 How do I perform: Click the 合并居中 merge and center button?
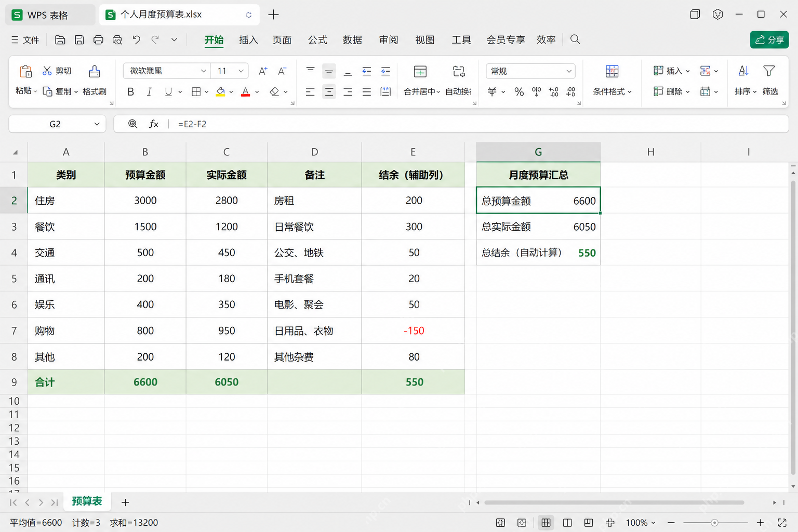(422, 81)
